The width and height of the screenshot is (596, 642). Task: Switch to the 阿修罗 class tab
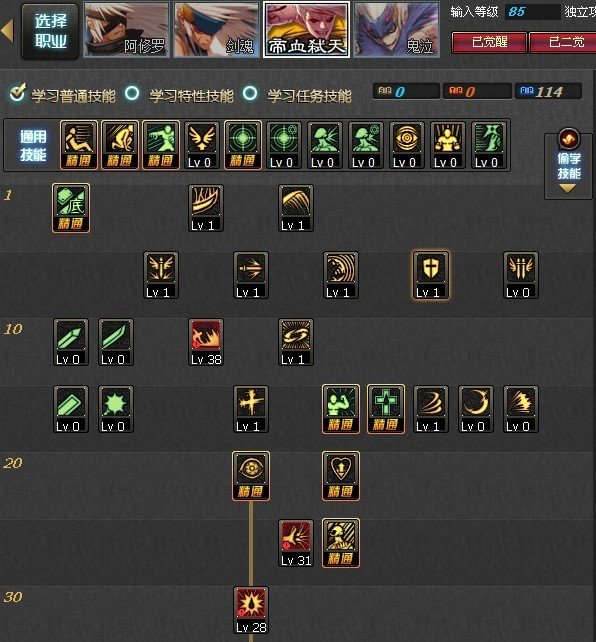click(x=126, y=29)
